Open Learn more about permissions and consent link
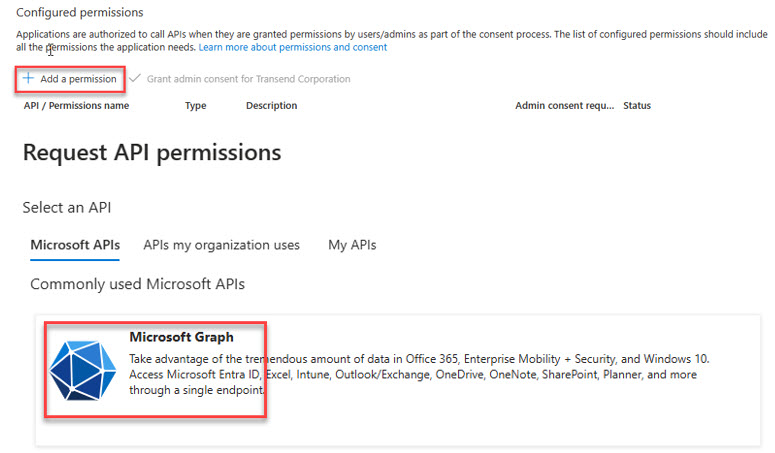Screen dimensions: 775x453 coord(293,47)
